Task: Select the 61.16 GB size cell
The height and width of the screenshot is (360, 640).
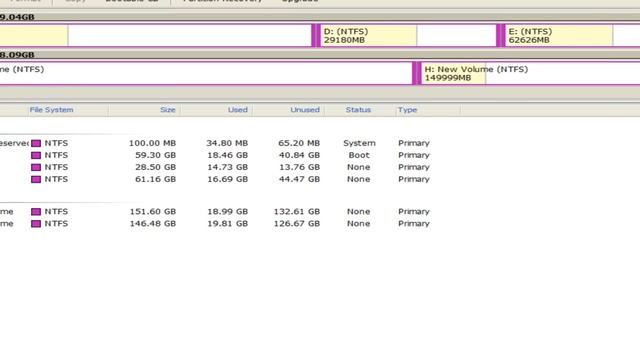Action: (x=156, y=179)
